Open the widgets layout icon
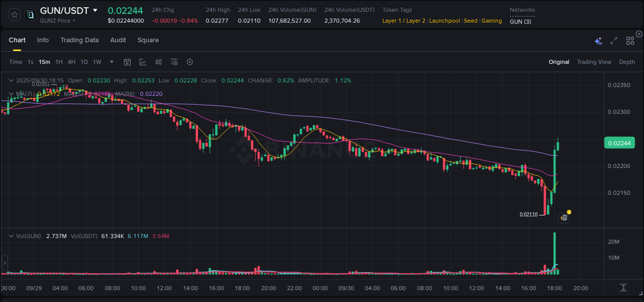644x302 pixels. [630, 40]
